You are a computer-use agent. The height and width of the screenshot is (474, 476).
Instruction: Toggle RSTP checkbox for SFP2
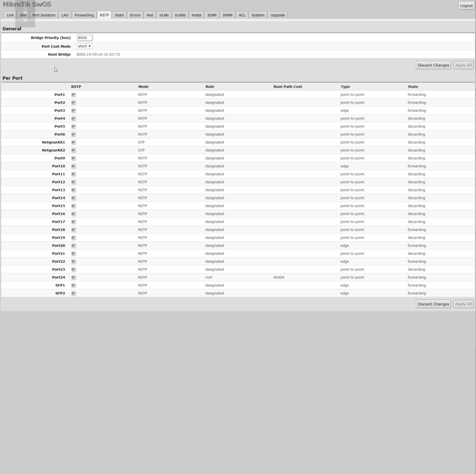[x=73, y=293]
